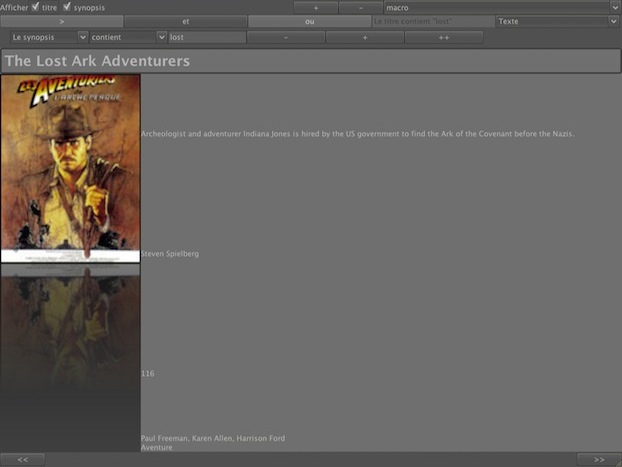
Task: Click the criteria row minus button
Action: (x=286, y=37)
